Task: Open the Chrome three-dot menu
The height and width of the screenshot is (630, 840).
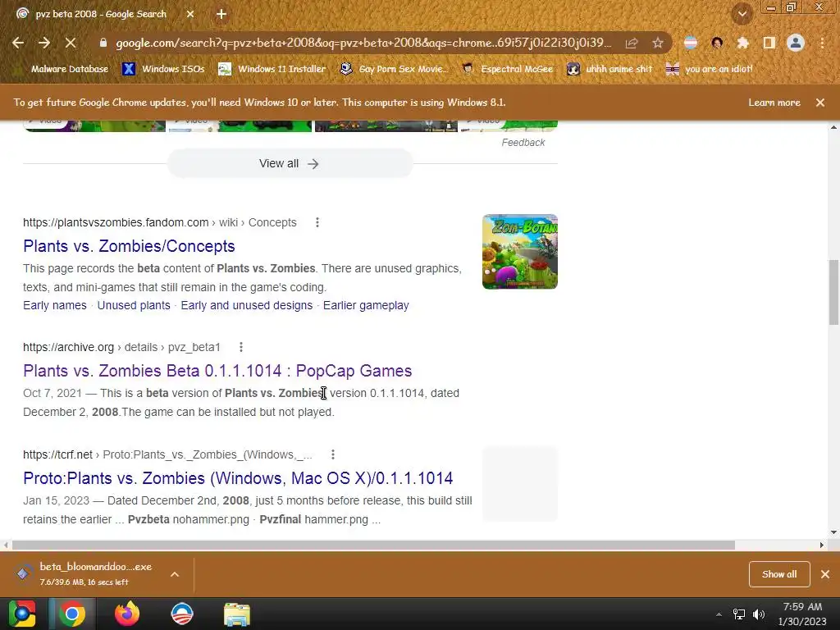Action: pos(822,43)
